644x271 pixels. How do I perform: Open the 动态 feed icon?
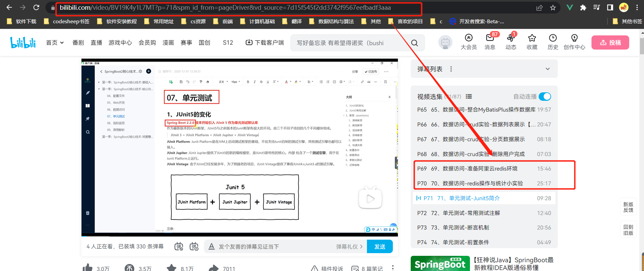(511, 38)
